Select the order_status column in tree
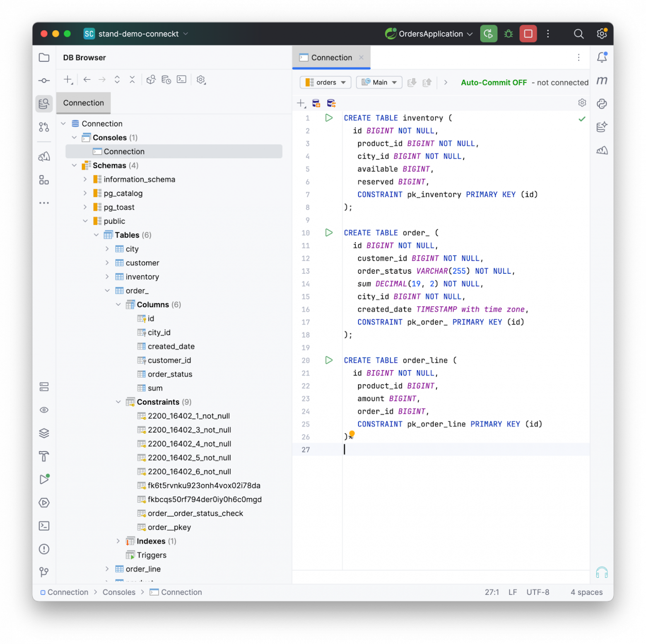The width and height of the screenshot is (646, 644). click(170, 374)
